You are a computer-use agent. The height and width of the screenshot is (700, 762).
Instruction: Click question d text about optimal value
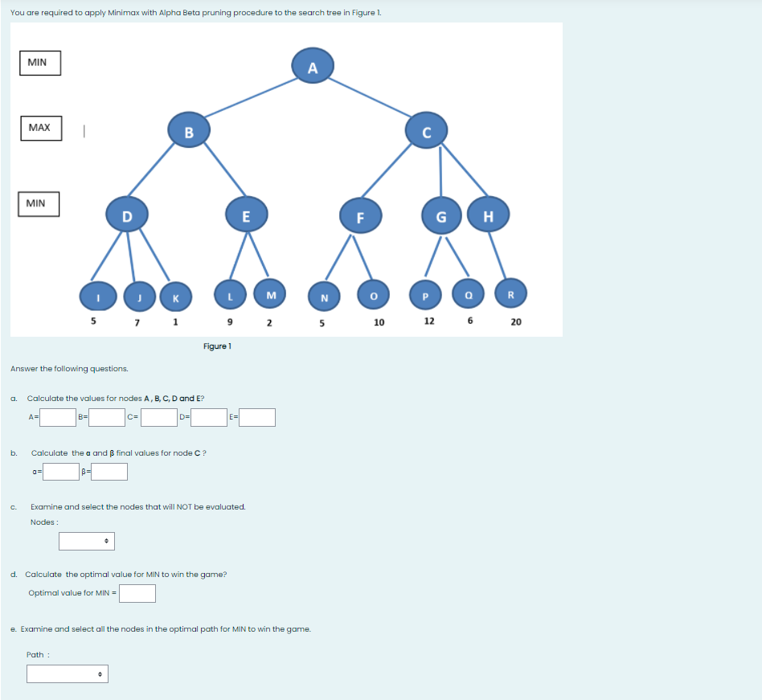[126, 575]
